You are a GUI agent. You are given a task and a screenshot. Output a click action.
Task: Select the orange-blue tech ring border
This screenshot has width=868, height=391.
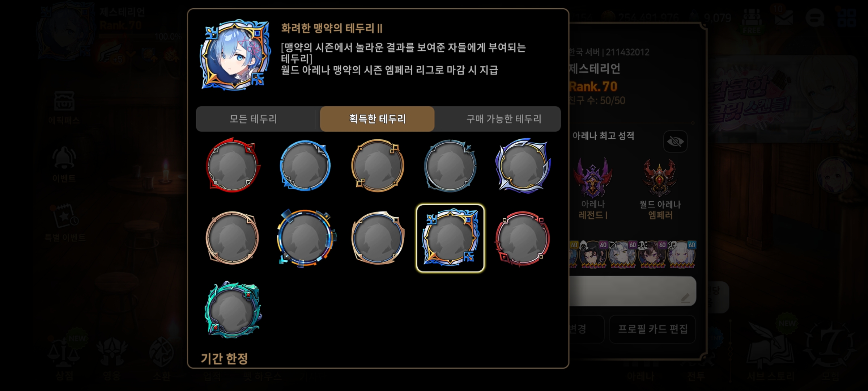click(x=306, y=238)
